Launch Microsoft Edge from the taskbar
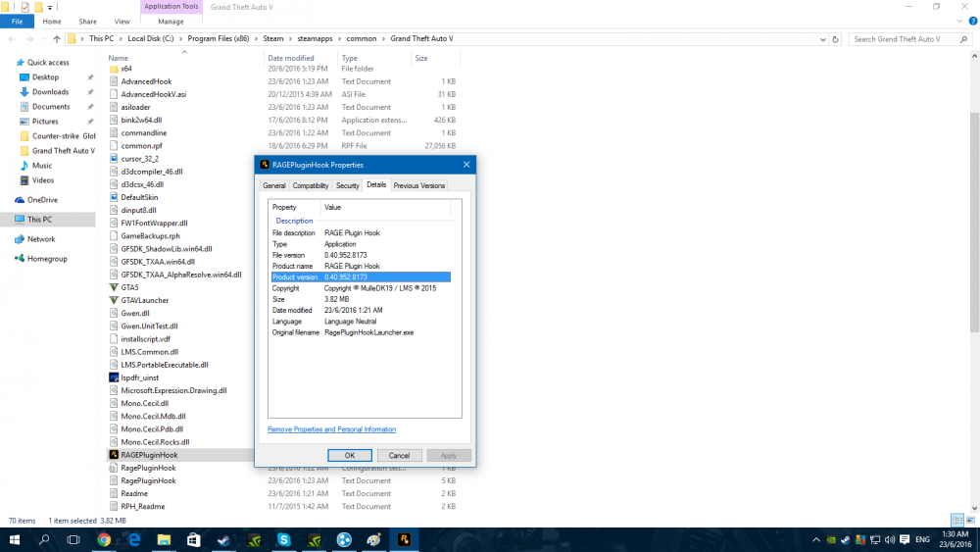The width and height of the screenshot is (980, 552). pyautogui.click(x=133, y=539)
